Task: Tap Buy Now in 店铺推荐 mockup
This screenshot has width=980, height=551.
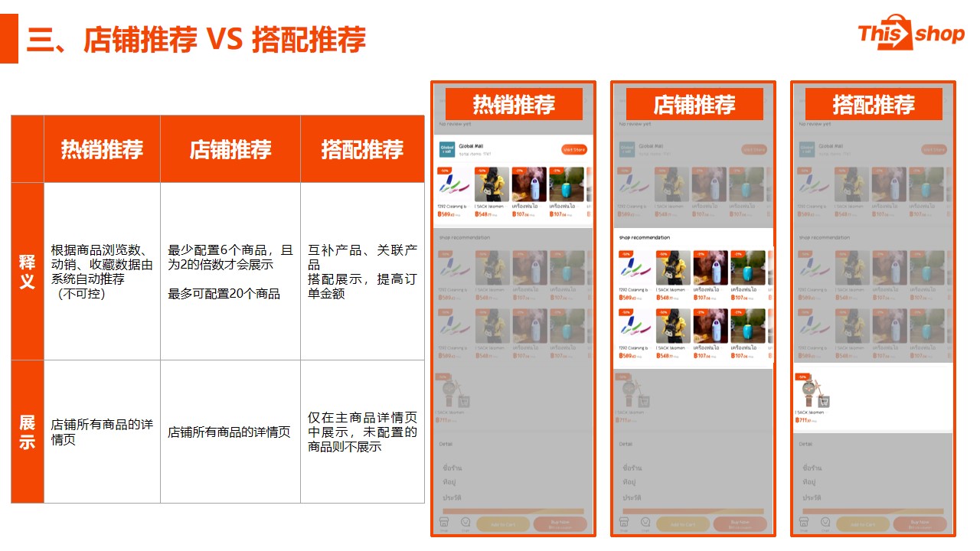Action: (x=740, y=524)
